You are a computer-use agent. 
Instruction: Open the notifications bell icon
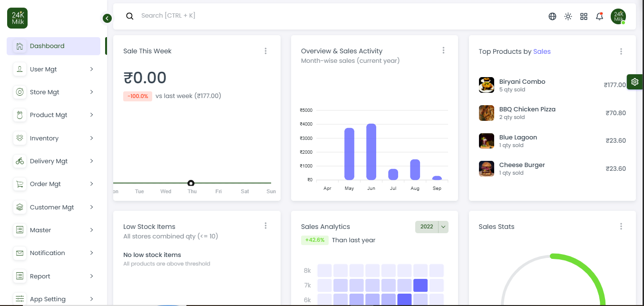coord(599,16)
